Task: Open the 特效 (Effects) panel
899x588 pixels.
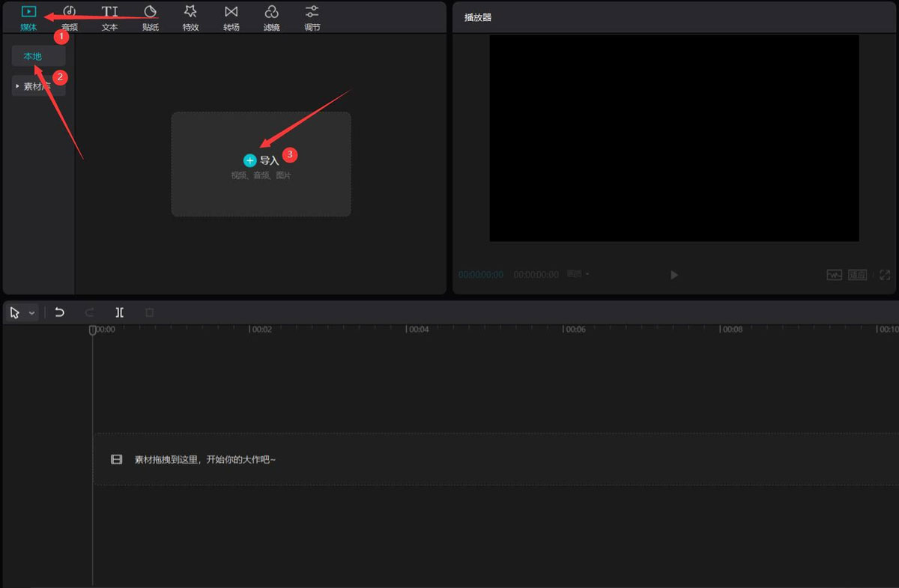Action: coord(190,16)
